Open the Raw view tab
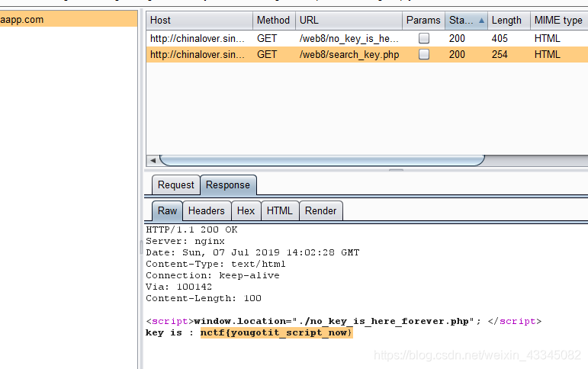Image resolution: width=588 pixels, height=369 pixels. tap(167, 210)
